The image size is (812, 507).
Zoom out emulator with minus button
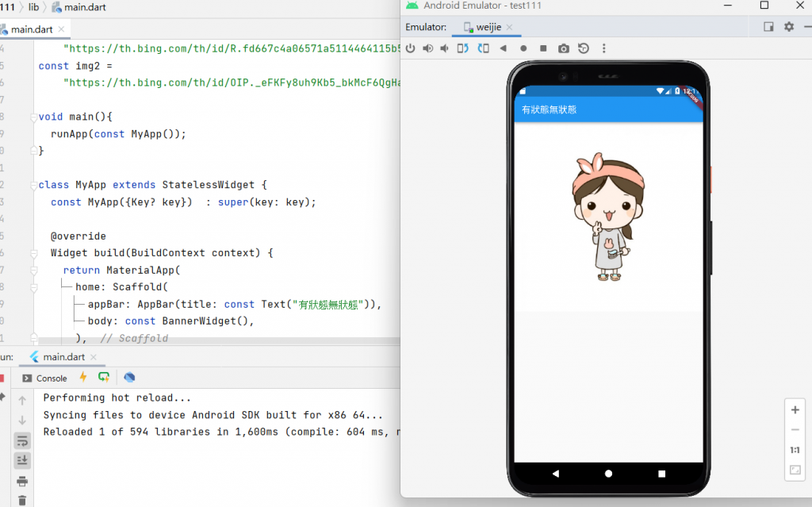pos(795,430)
